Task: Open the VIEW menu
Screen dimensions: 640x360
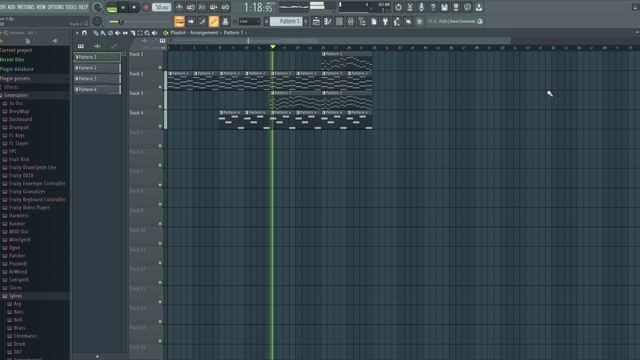Action: (41, 7)
